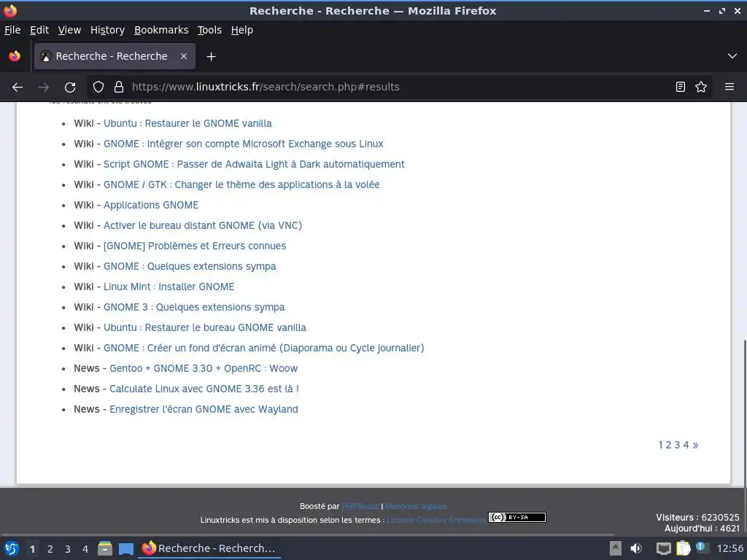Click the CC BY-SA license badge
The height and width of the screenshot is (560, 747).
(517, 517)
